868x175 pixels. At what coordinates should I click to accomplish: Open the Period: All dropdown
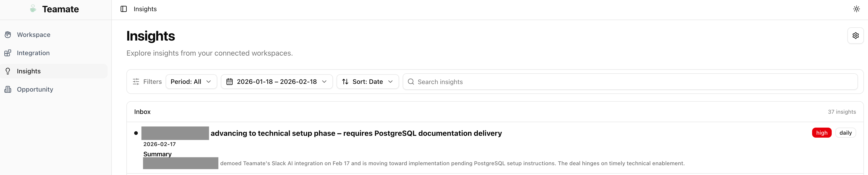click(x=191, y=82)
